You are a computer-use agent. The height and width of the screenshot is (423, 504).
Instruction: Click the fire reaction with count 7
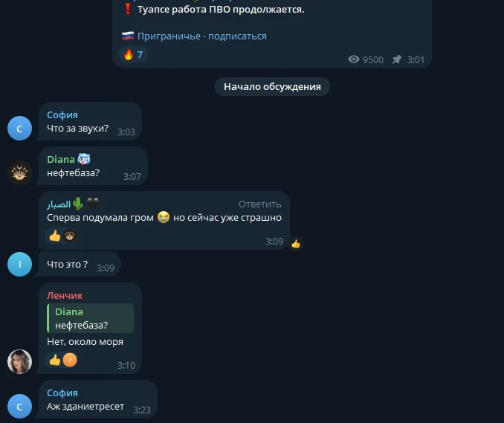point(133,55)
